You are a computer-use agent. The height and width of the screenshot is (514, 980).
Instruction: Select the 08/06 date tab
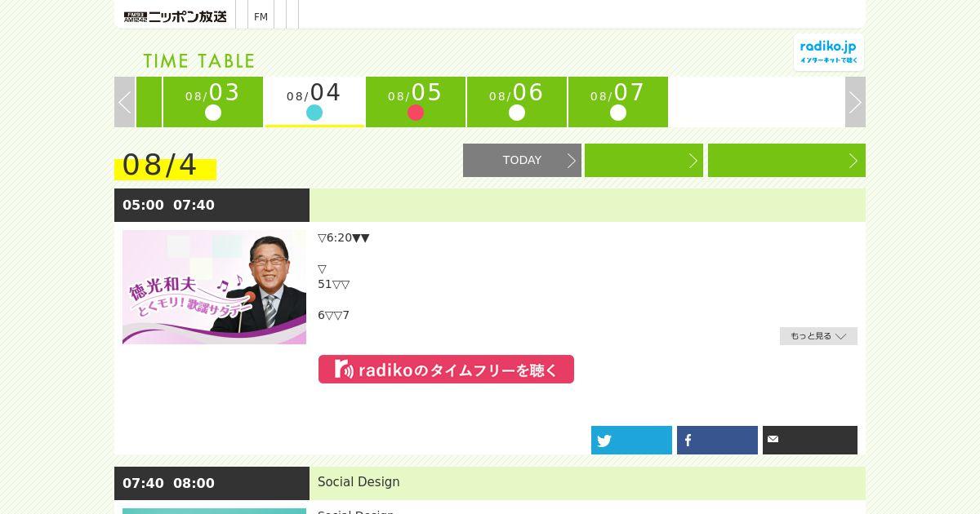(x=517, y=102)
